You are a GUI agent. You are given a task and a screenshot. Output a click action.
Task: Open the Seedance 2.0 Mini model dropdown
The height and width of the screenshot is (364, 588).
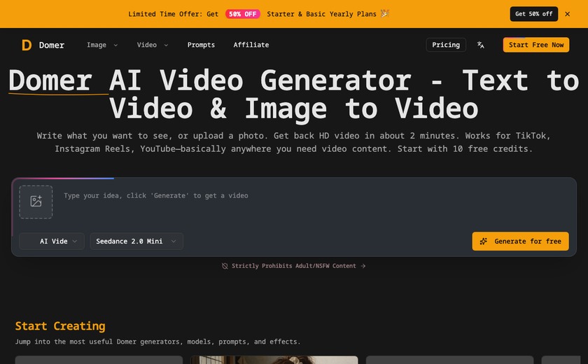coord(136,241)
